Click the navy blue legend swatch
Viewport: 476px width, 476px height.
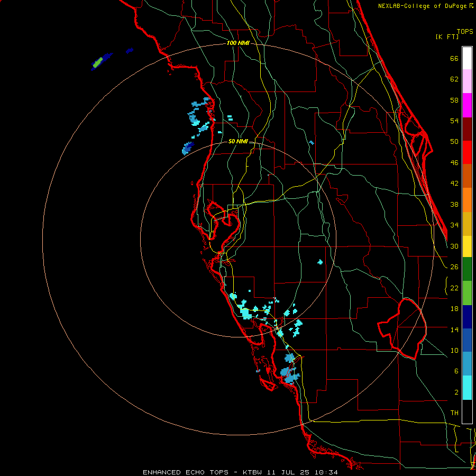point(467,317)
